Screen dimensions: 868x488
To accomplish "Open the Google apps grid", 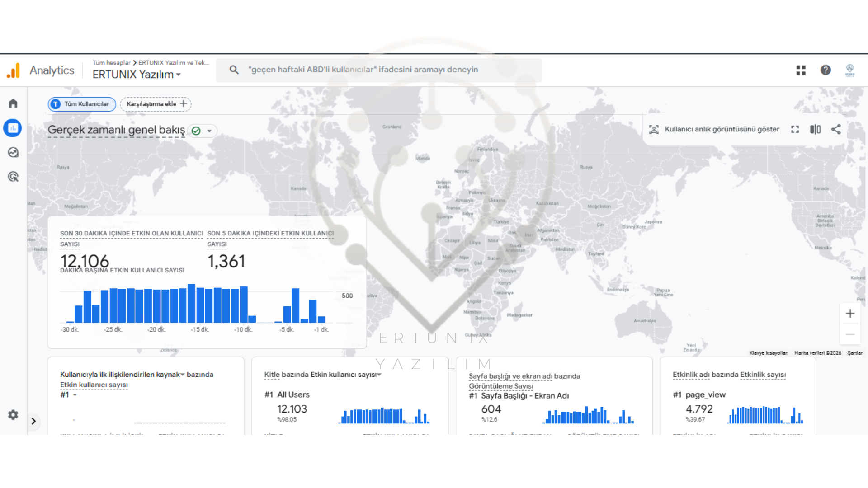I will tap(801, 70).
